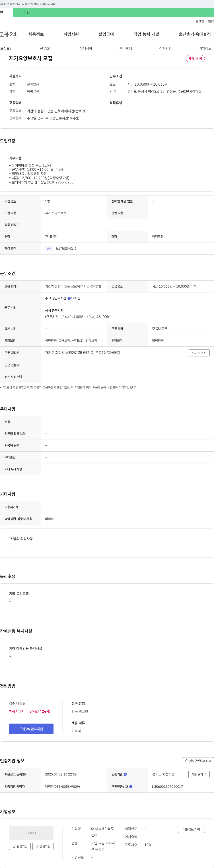Select contact 남미옥(031-8058-9809)

coord(62,787)
